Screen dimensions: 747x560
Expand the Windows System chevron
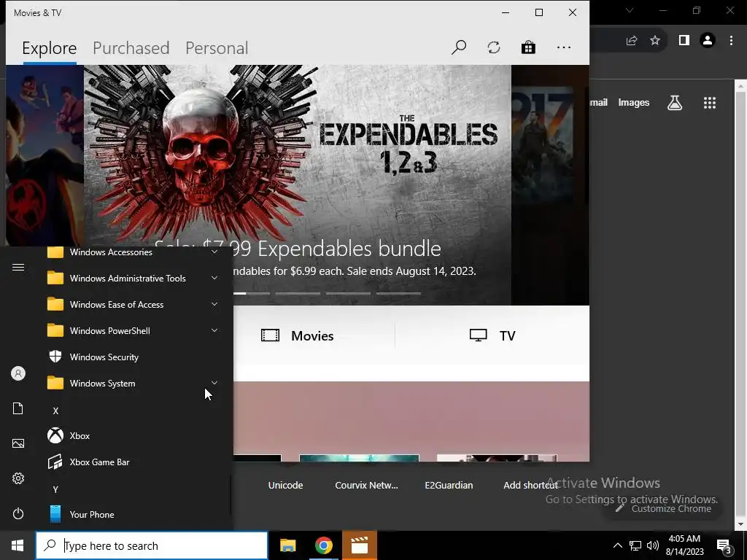click(x=214, y=382)
